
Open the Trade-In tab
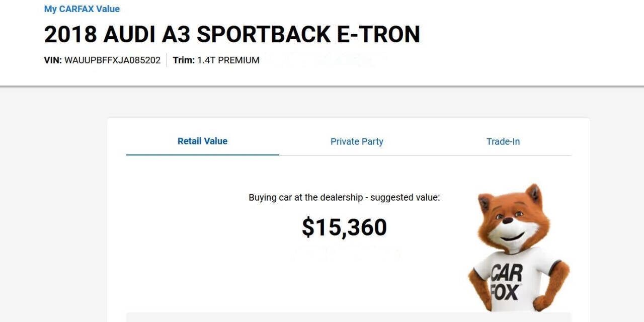tap(503, 142)
